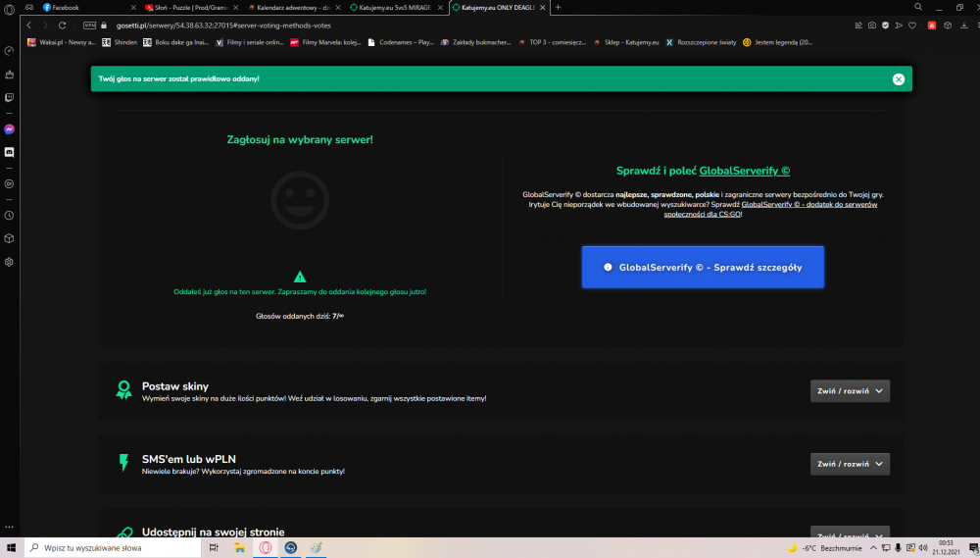Open the downloads arrow icon
Viewport: 980px width, 558px height.
963,25
